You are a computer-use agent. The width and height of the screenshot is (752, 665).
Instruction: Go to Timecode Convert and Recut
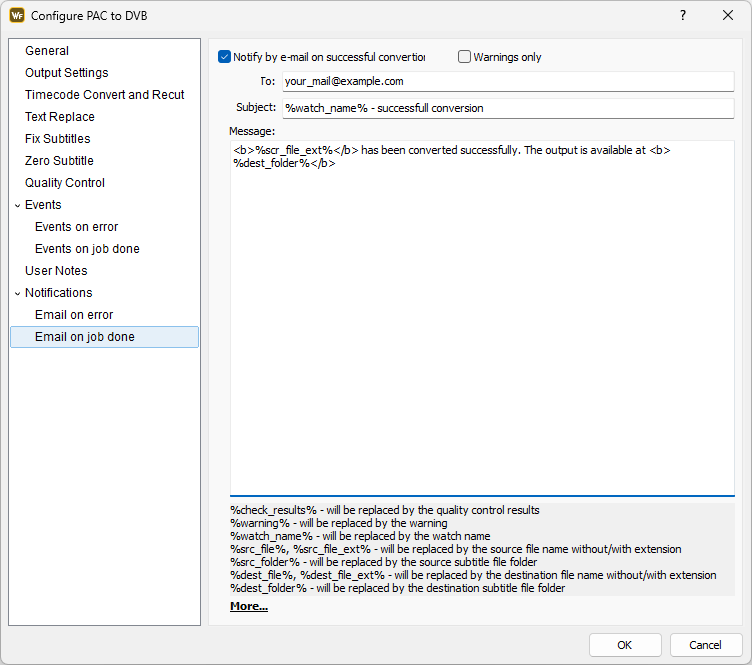tap(104, 95)
